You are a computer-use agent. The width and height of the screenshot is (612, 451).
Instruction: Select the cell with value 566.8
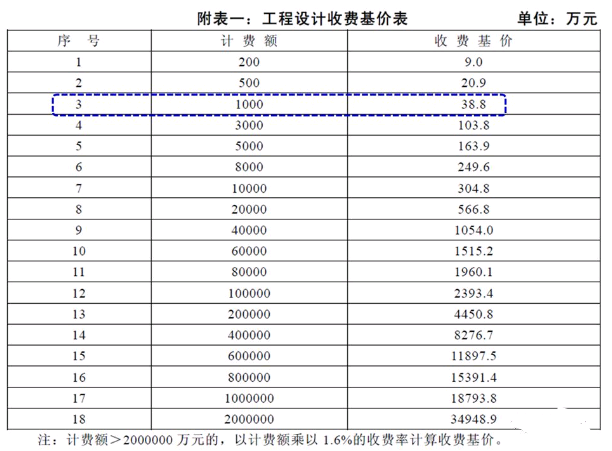(x=474, y=210)
